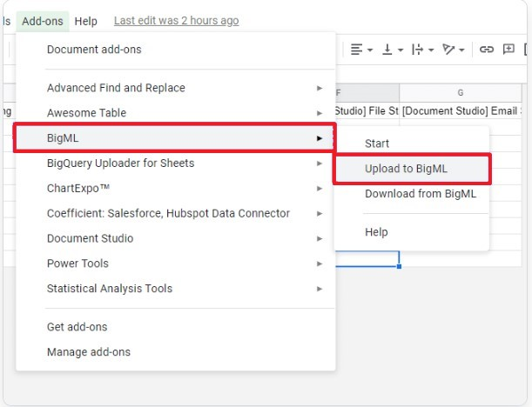This screenshot has width=532, height=407.
Task: Click the text wrapping icon
Action: pos(417,50)
